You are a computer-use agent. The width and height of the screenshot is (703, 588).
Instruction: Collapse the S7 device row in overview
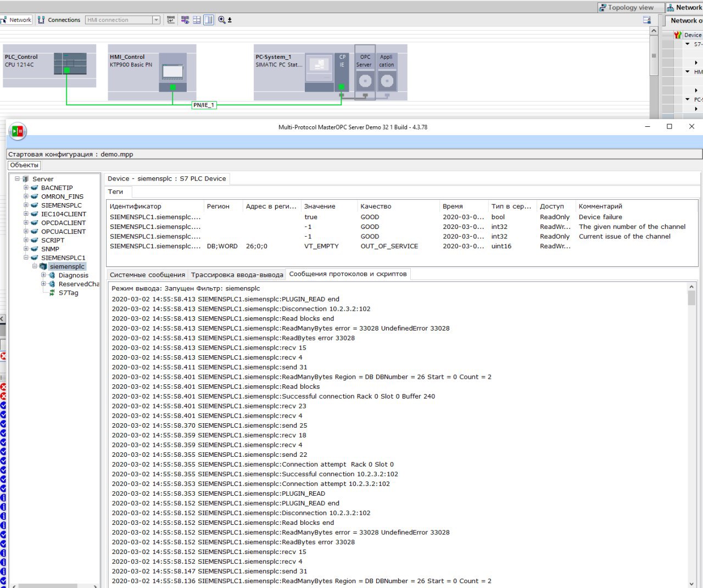688,44
